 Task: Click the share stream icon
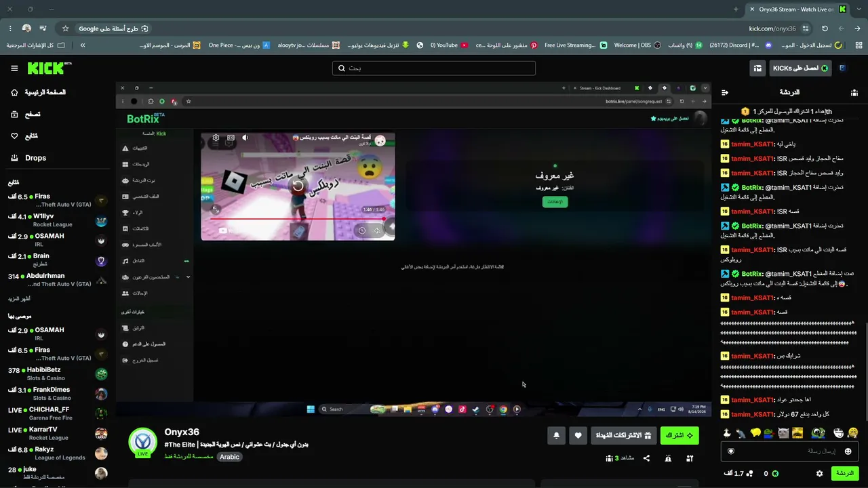click(x=646, y=458)
